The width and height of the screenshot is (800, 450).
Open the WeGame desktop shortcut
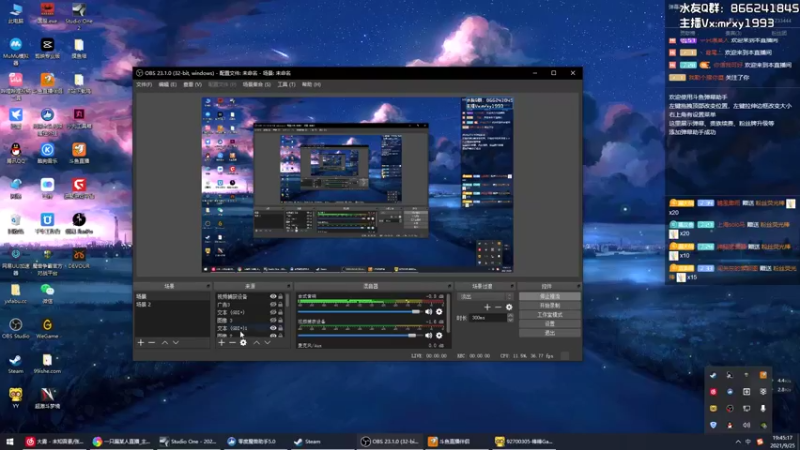(47, 329)
